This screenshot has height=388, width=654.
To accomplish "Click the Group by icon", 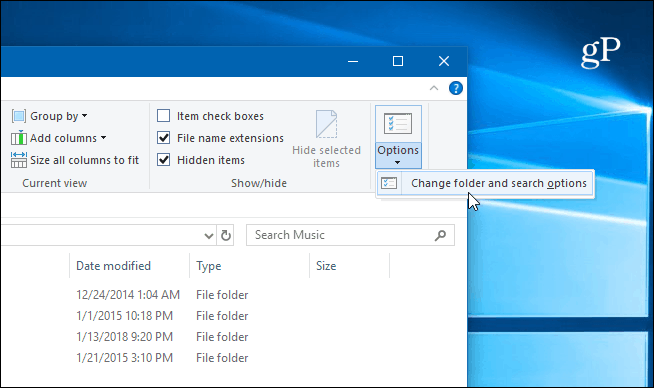I will (19, 116).
